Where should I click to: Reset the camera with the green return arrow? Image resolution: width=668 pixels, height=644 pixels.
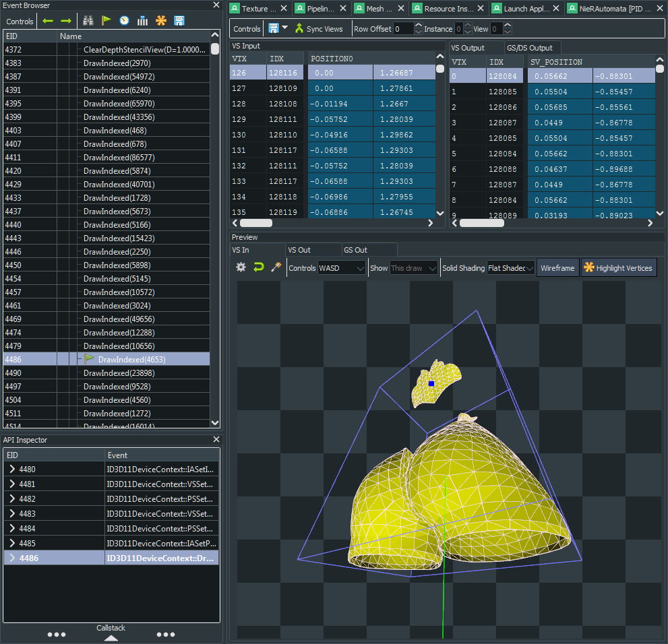point(258,267)
